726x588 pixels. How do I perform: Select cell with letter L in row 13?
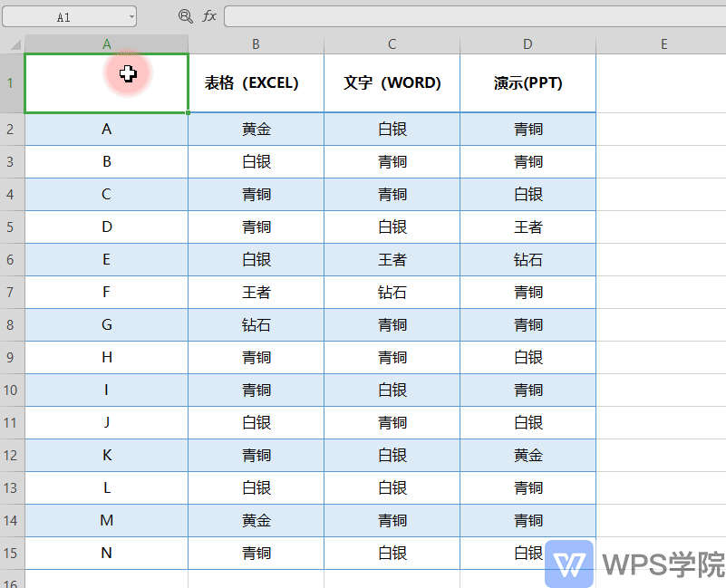[x=106, y=488]
